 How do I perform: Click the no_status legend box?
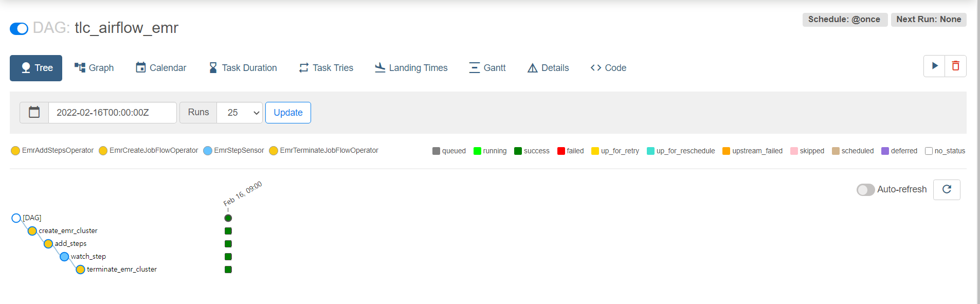929,151
